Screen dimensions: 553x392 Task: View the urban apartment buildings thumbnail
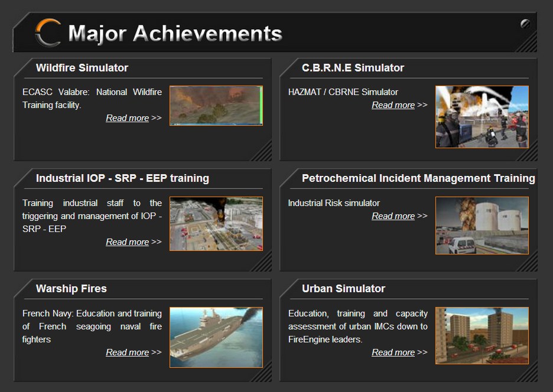pyautogui.click(x=482, y=335)
